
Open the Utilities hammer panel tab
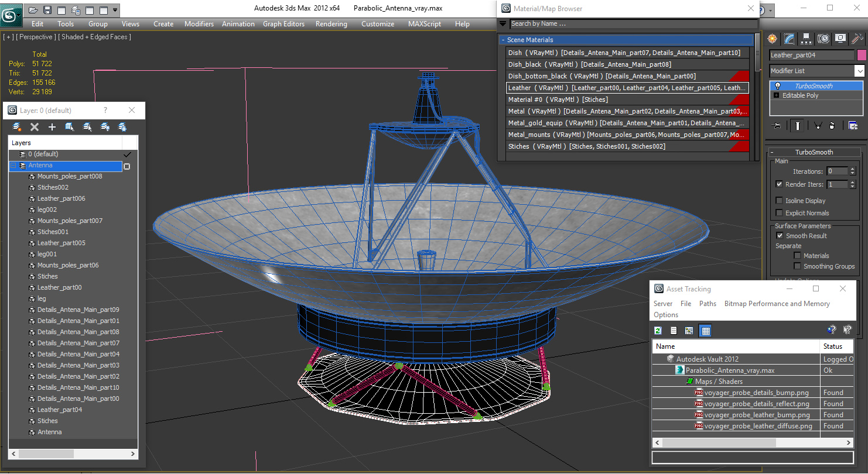click(857, 39)
